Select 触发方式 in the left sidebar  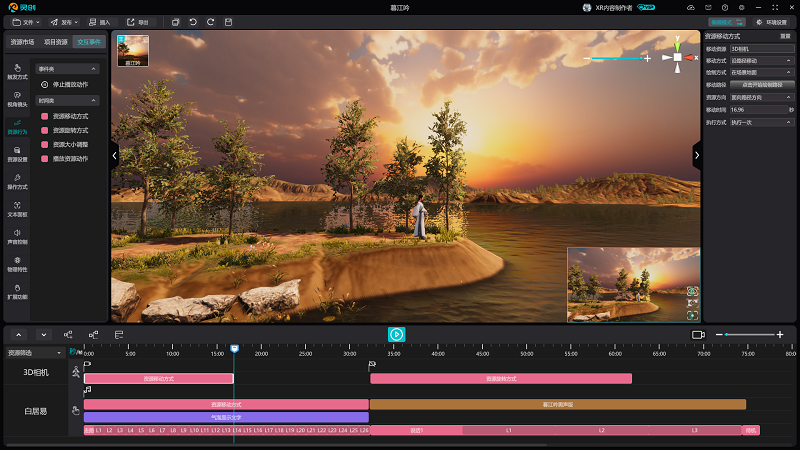[x=17, y=72]
